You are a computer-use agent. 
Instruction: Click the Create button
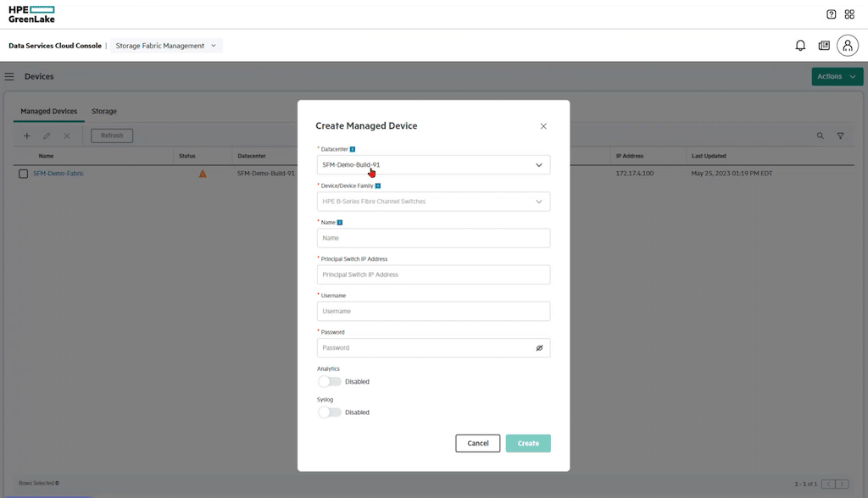click(528, 443)
